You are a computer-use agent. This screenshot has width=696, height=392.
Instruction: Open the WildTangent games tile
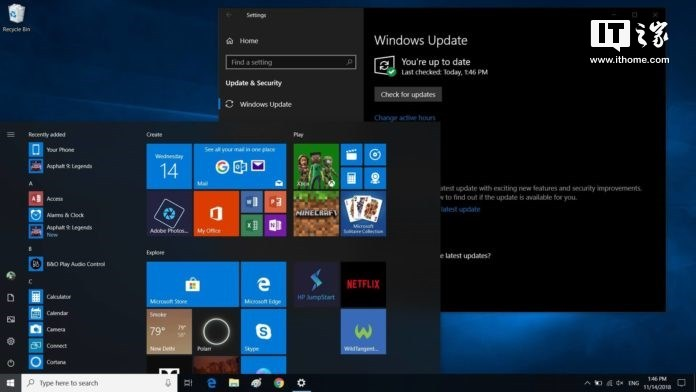click(363, 332)
